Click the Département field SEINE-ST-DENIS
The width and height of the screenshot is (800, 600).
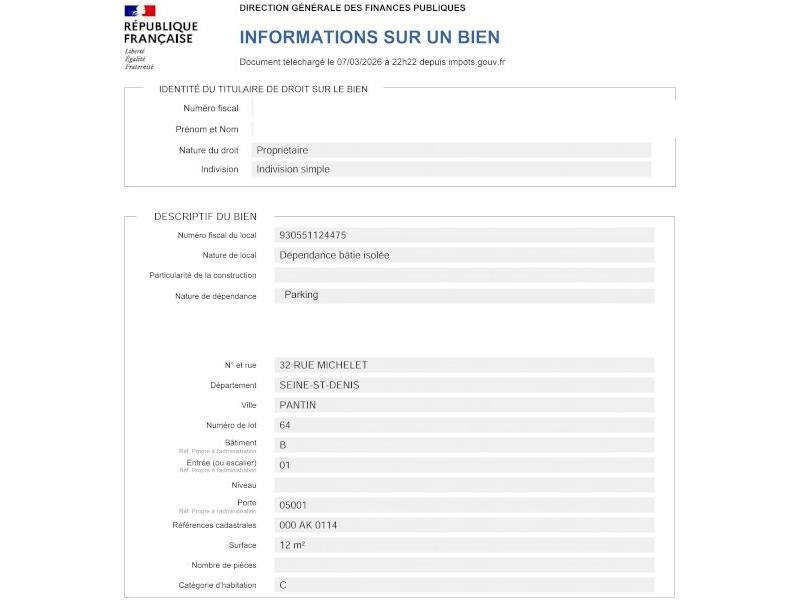(x=464, y=385)
